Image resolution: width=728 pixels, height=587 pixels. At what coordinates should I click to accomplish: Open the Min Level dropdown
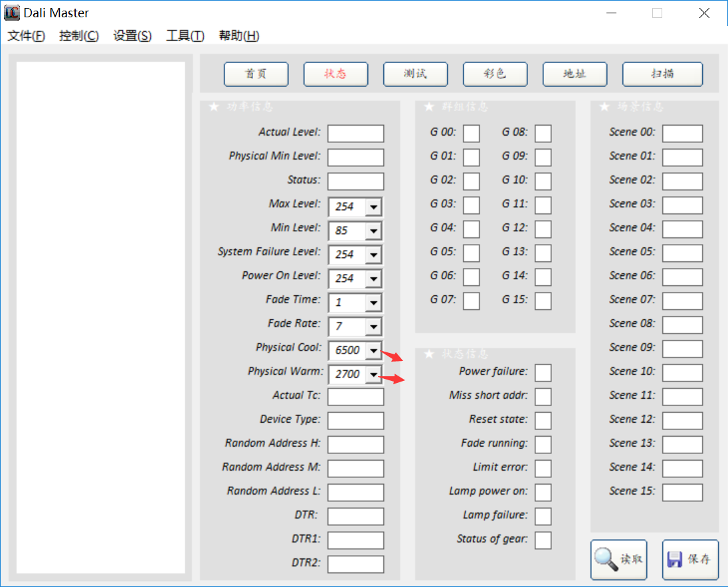[373, 231]
